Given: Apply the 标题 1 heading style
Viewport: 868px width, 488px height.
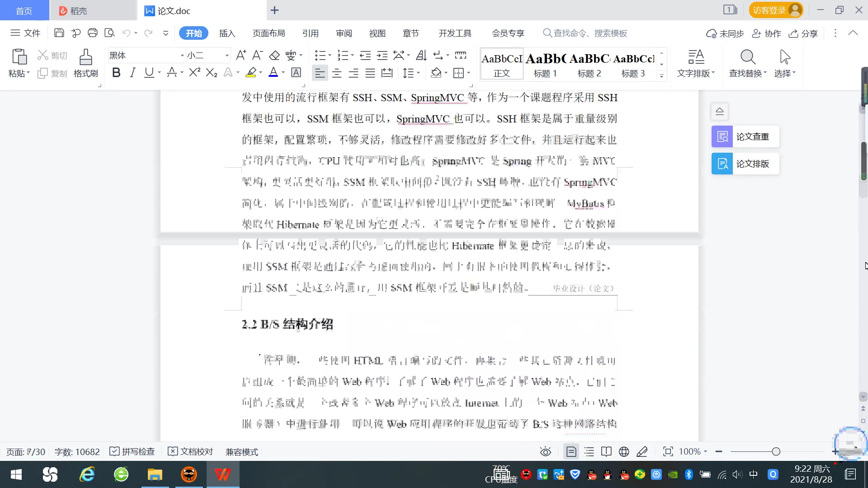Looking at the screenshot, I should [x=546, y=64].
